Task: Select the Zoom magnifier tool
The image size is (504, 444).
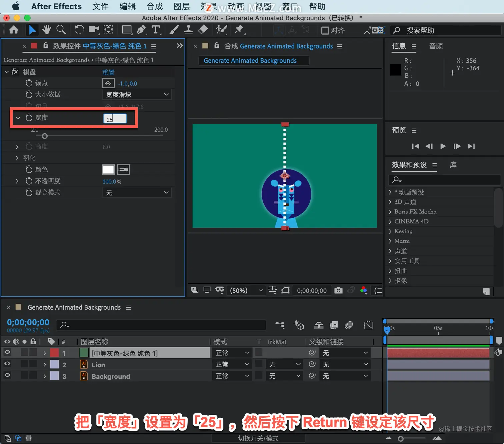Action: pos(61,30)
